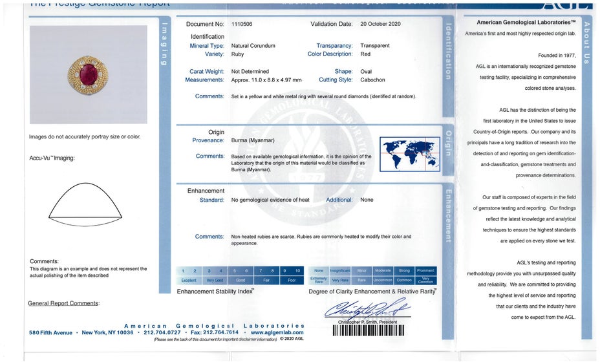This screenshot has height=364, width=600.
Task: Click the None clarity enhancement cell
Action: [x=318, y=271]
